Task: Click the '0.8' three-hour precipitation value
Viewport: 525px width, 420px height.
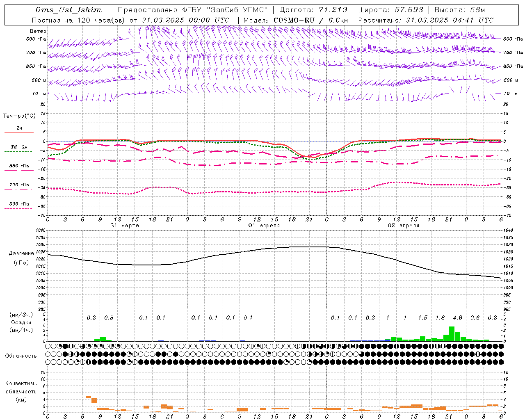Action: point(109,318)
